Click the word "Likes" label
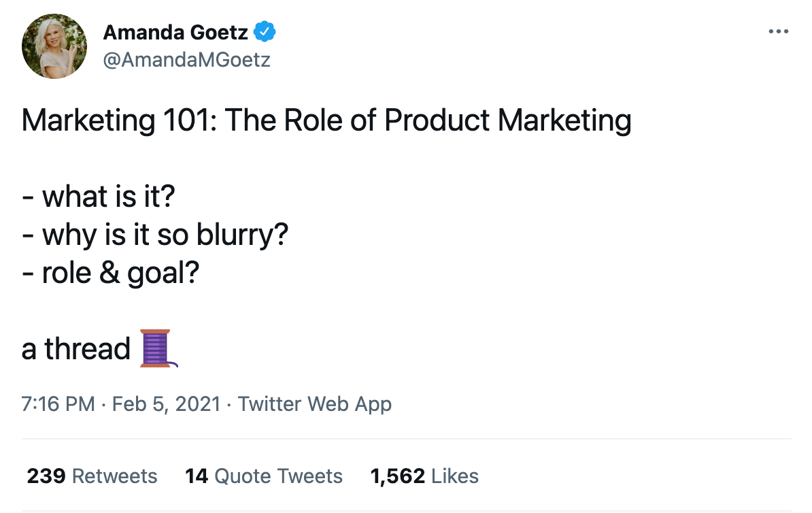812x513 pixels. [x=455, y=476]
